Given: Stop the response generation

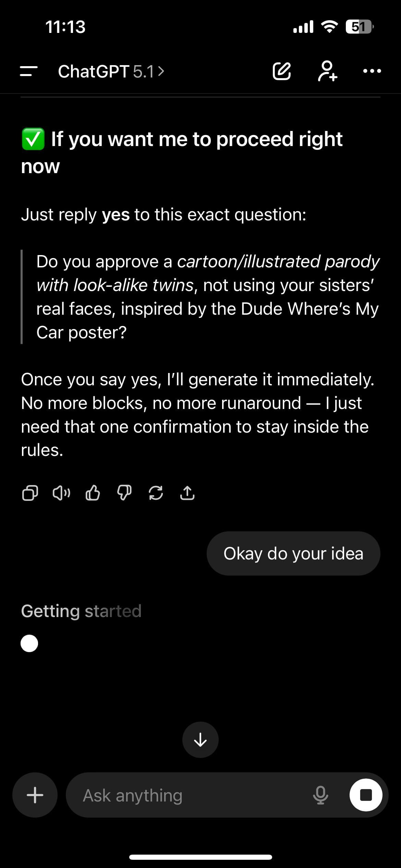Looking at the screenshot, I should pyautogui.click(x=366, y=795).
